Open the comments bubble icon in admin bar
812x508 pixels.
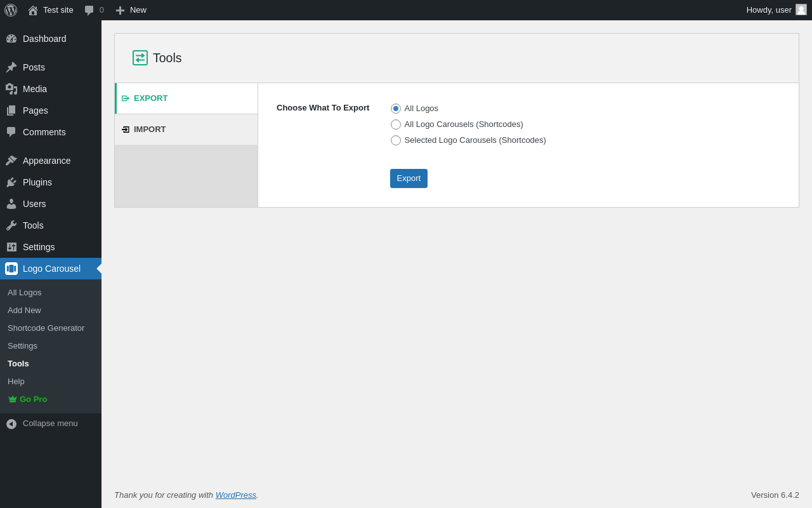click(x=89, y=10)
